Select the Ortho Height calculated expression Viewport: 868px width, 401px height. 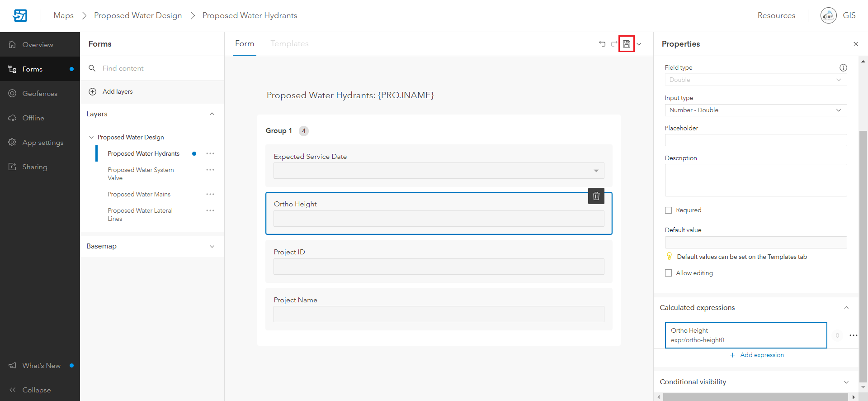pyautogui.click(x=746, y=335)
